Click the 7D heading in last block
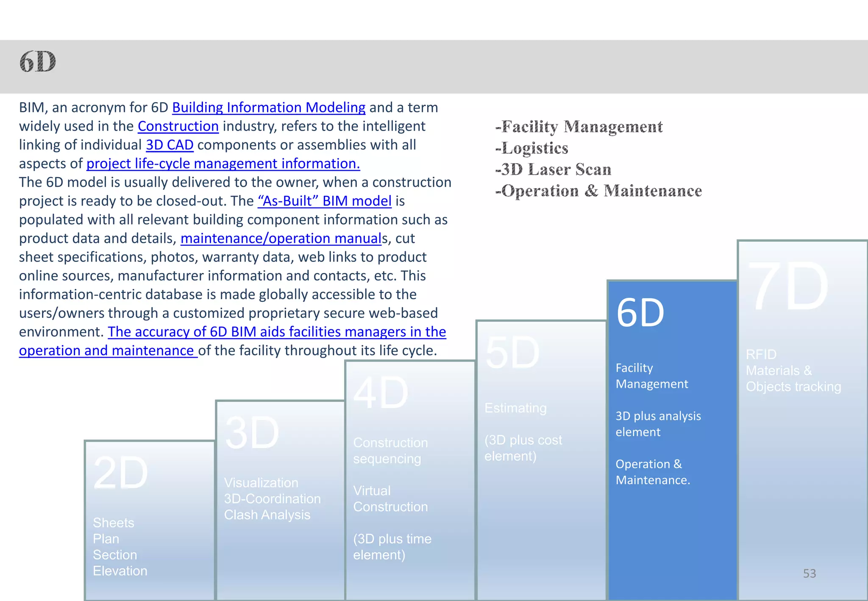This screenshot has width=868, height=601. pos(788,286)
